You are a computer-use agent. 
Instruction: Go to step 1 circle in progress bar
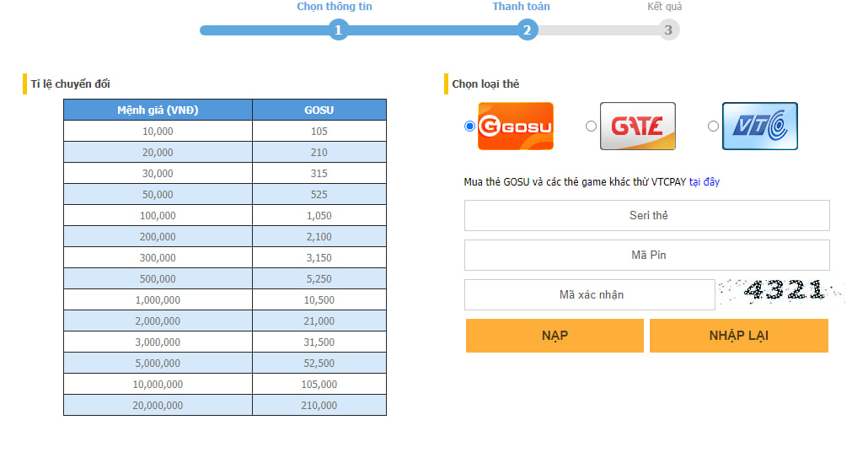click(338, 30)
